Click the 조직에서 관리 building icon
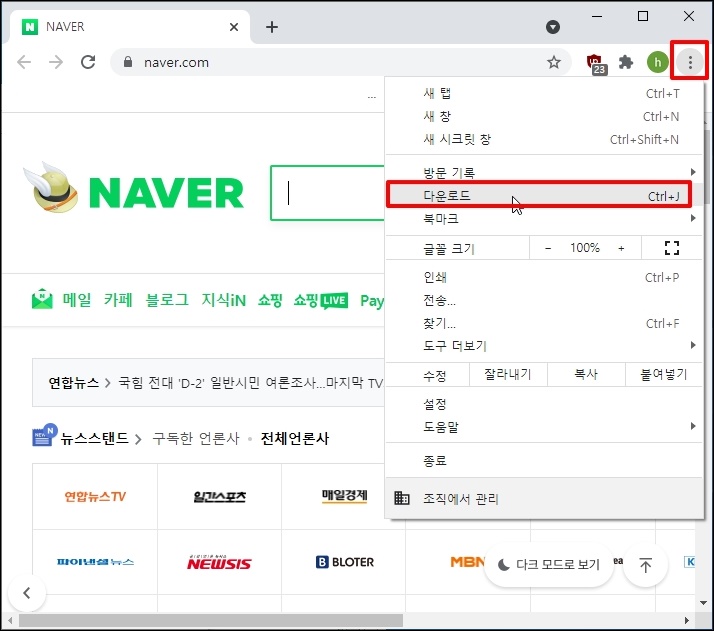714x631 pixels. (402, 498)
